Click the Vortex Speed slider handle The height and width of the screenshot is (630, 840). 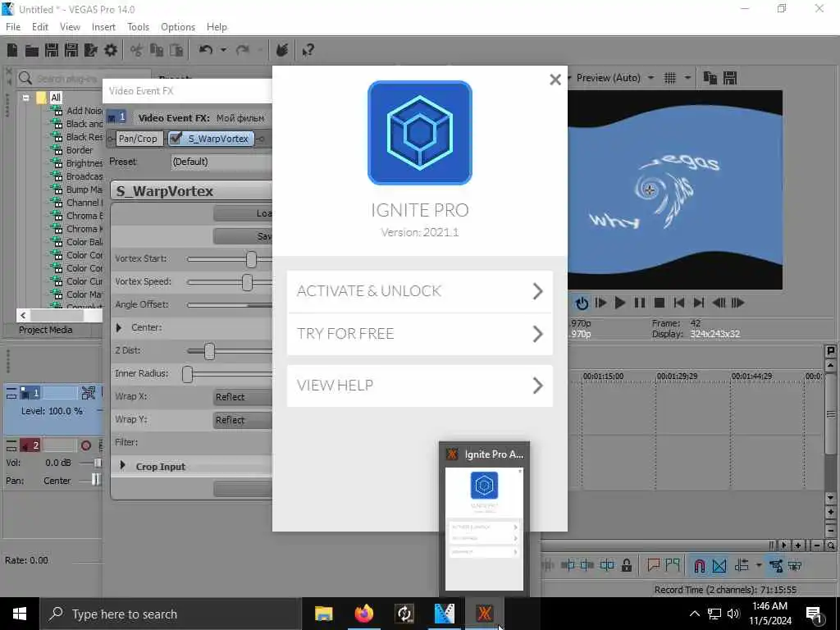247,282
